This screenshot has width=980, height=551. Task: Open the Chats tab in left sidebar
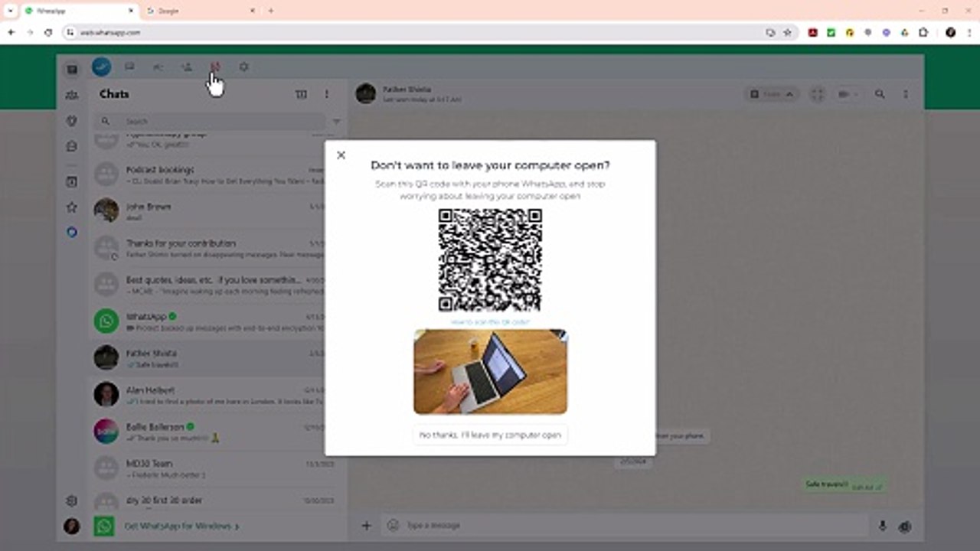[71, 69]
